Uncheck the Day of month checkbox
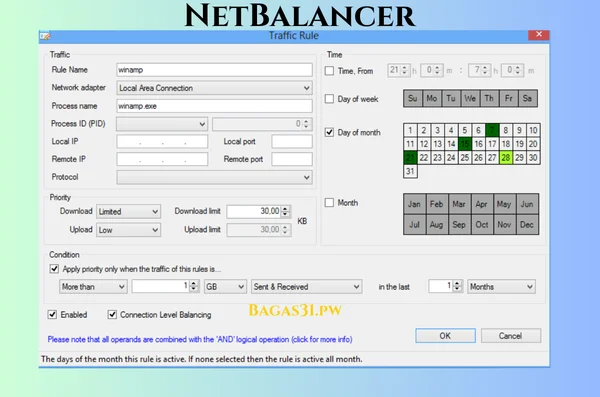The height and width of the screenshot is (397, 600). [329, 132]
